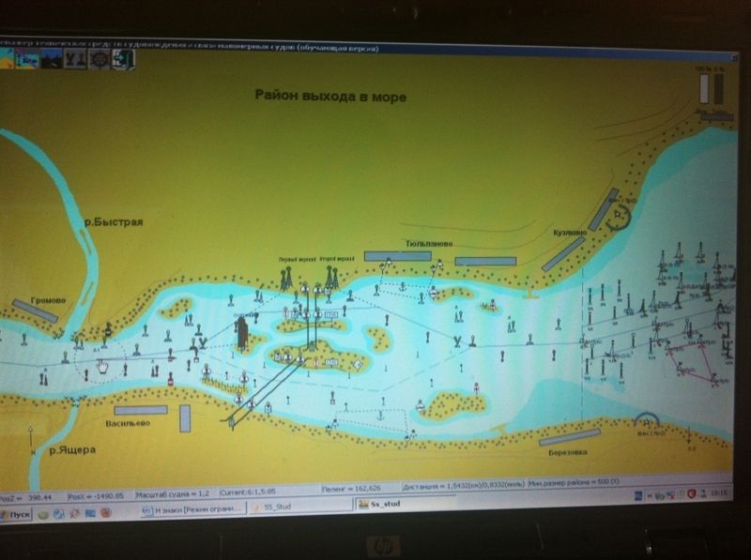This screenshot has width=751, height=560.
Task: Click the large dark vessel near the islands
Action: click(x=241, y=332)
